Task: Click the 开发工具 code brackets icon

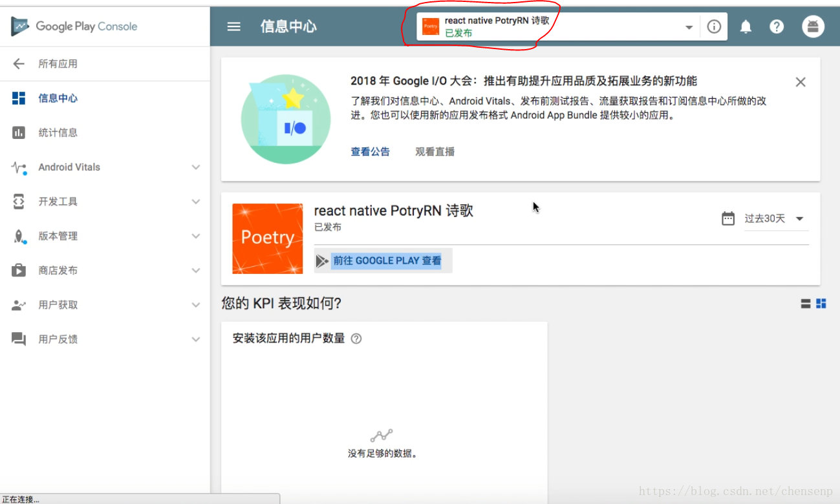Action: [x=19, y=202]
